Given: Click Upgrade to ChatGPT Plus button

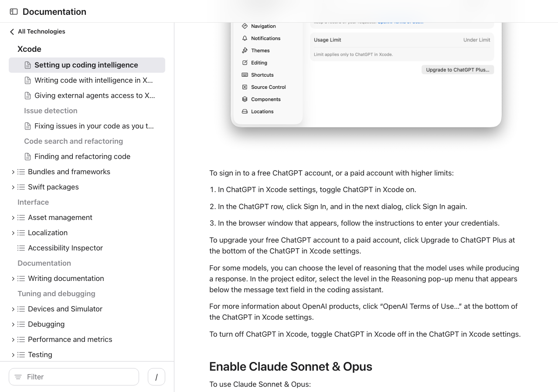Looking at the screenshot, I should (457, 70).
